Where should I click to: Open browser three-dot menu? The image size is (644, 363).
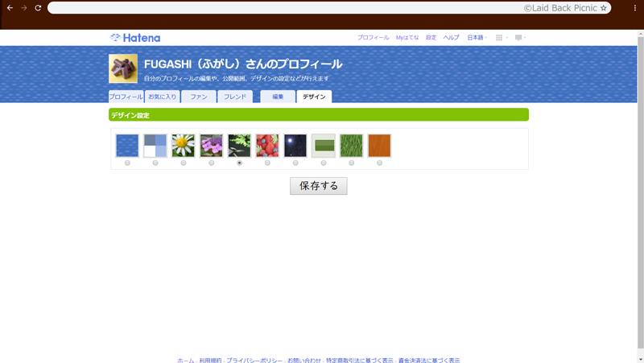coord(635,8)
